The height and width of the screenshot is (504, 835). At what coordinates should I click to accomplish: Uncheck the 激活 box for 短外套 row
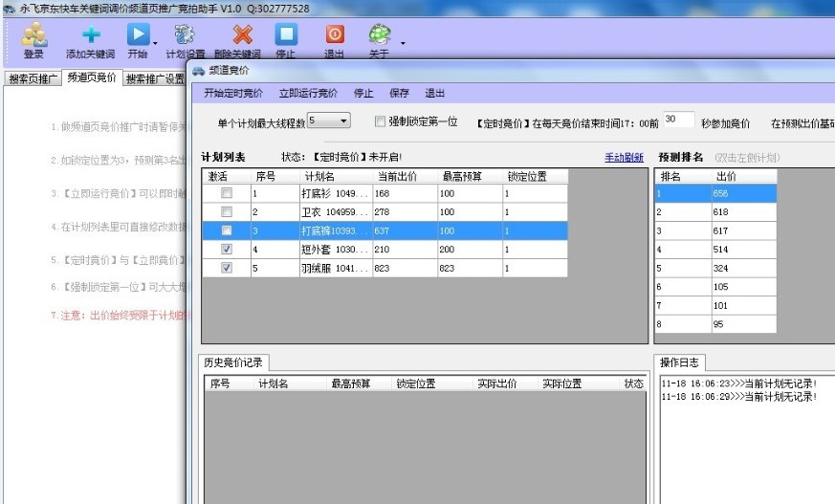(227, 249)
